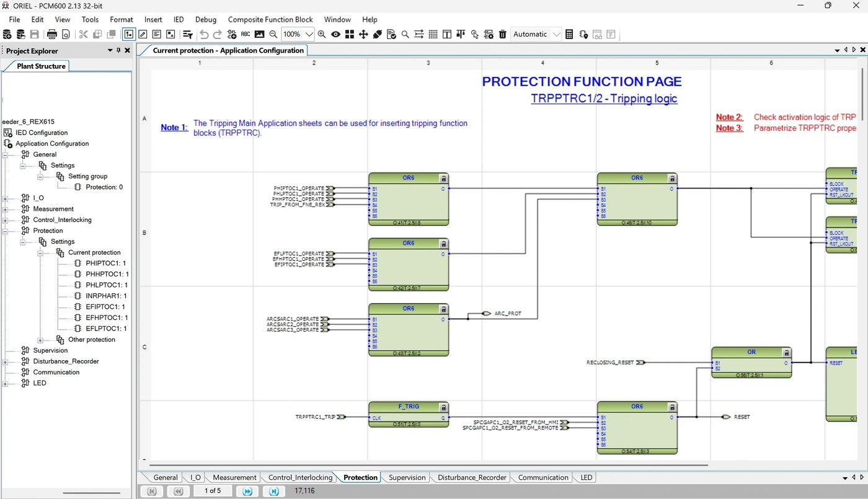Click the horizontal scrollbar of the diagram
This screenshot has width=868, height=499.
coord(428,464)
